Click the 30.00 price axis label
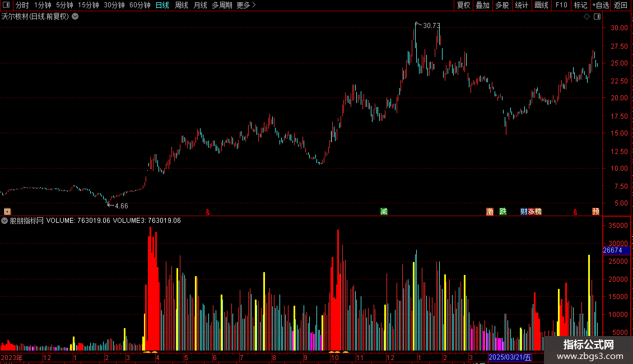The height and width of the screenshot is (364, 633). pyautogui.click(x=619, y=28)
